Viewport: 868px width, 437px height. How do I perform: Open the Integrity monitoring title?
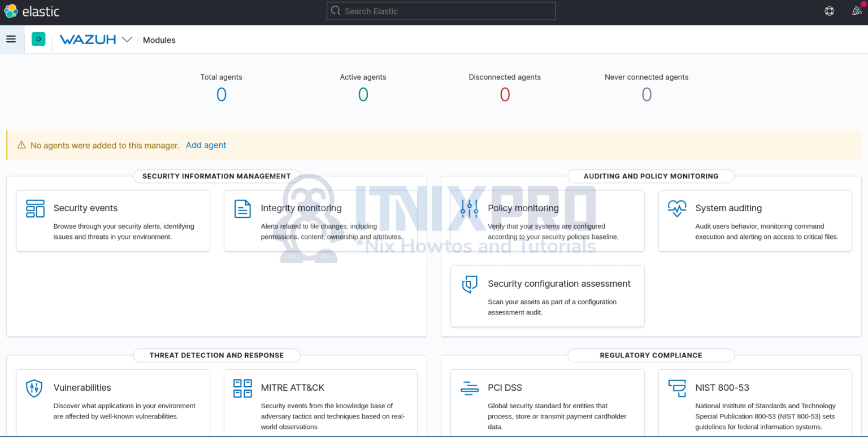coord(301,208)
